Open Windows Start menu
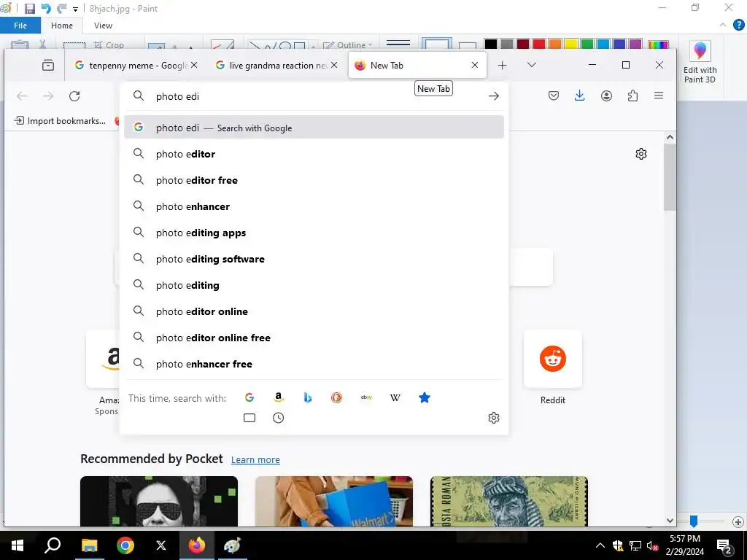Viewport: 747px width, 560px height. 18,545
